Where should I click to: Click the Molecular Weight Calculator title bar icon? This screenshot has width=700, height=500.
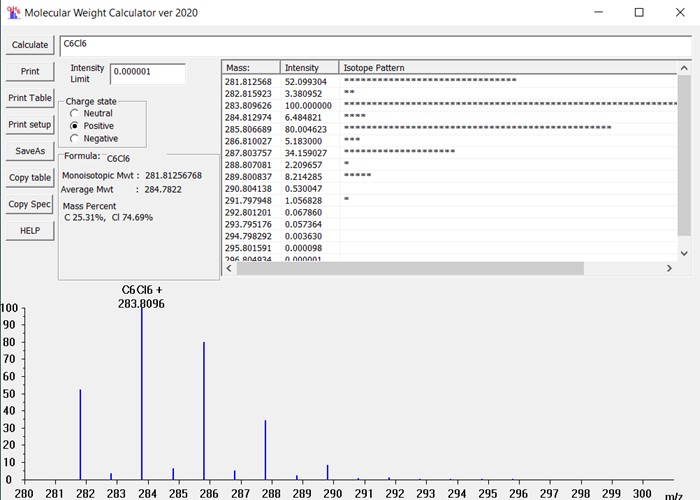click(13, 12)
